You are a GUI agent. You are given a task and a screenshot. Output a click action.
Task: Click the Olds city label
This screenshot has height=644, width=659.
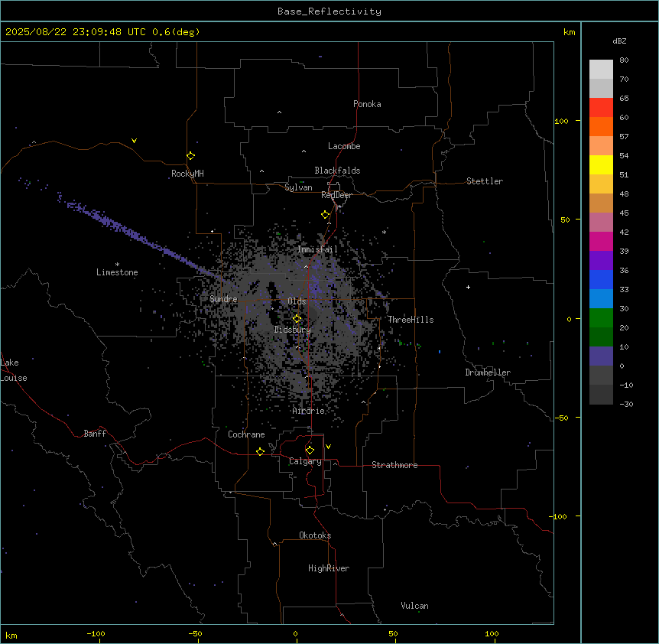[x=297, y=301]
